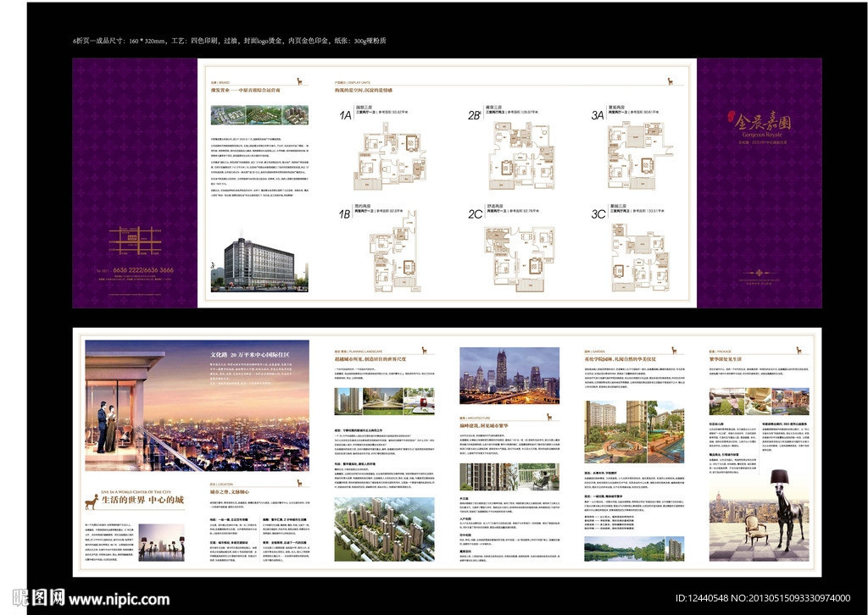Click the lake landscape photo at GARDEN bottom

coord(634,549)
